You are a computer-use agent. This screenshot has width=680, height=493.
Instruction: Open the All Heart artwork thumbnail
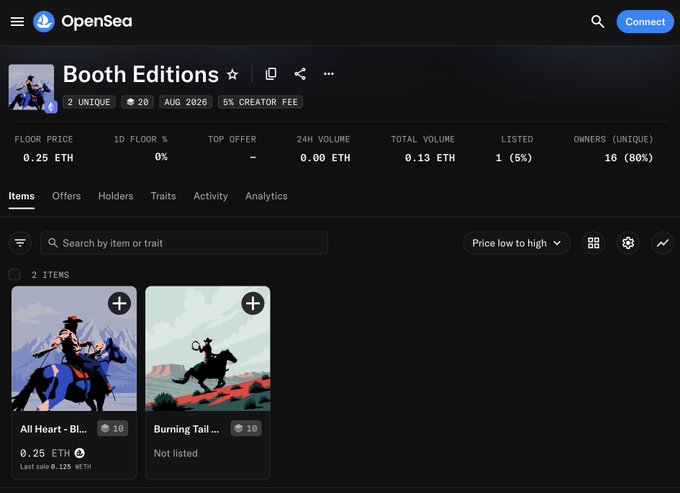(x=74, y=349)
